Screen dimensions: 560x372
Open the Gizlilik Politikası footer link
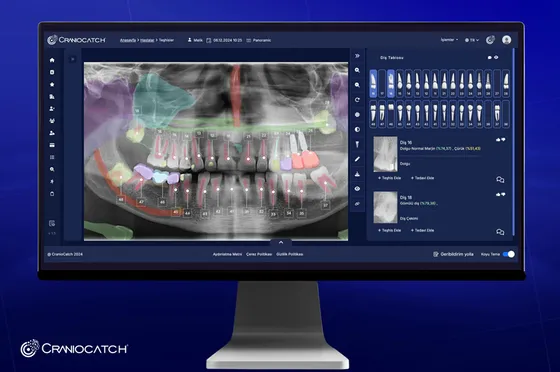coord(290,254)
